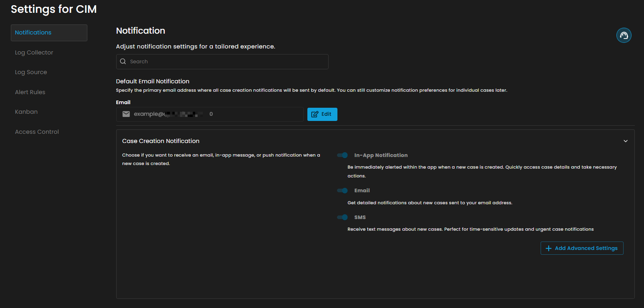Click the pencil icon on Edit button
This screenshot has height=308, width=644.
pyautogui.click(x=315, y=115)
